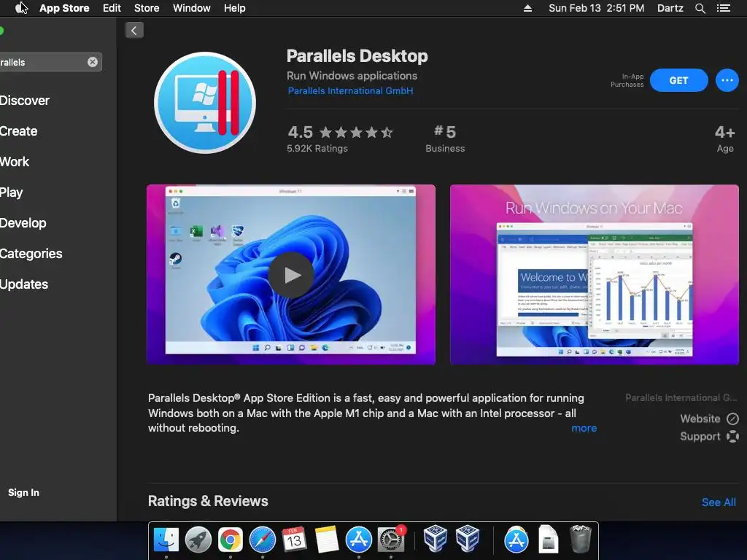Image resolution: width=747 pixels, height=560 pixels.
Task: Click the 5.92K Ratings label
Action: point(317,149)
